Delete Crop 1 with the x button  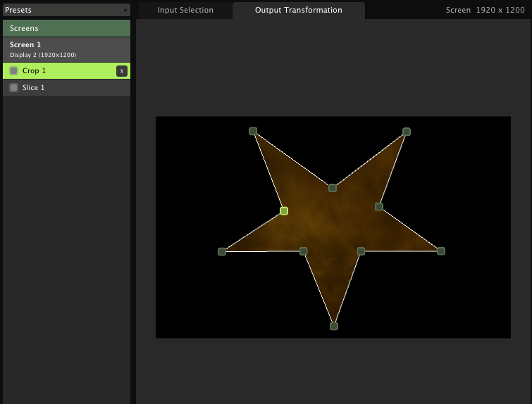122,71
